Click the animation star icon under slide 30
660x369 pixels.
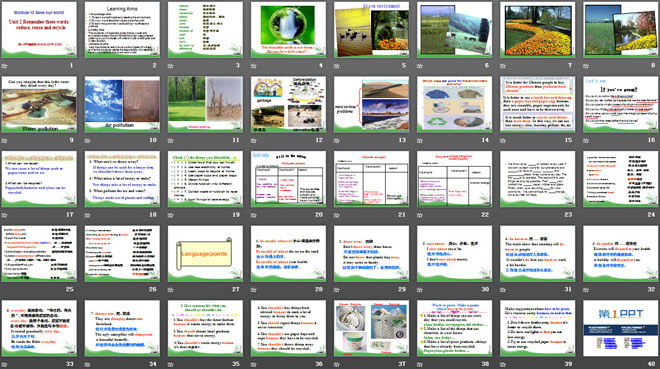(420, 289)
